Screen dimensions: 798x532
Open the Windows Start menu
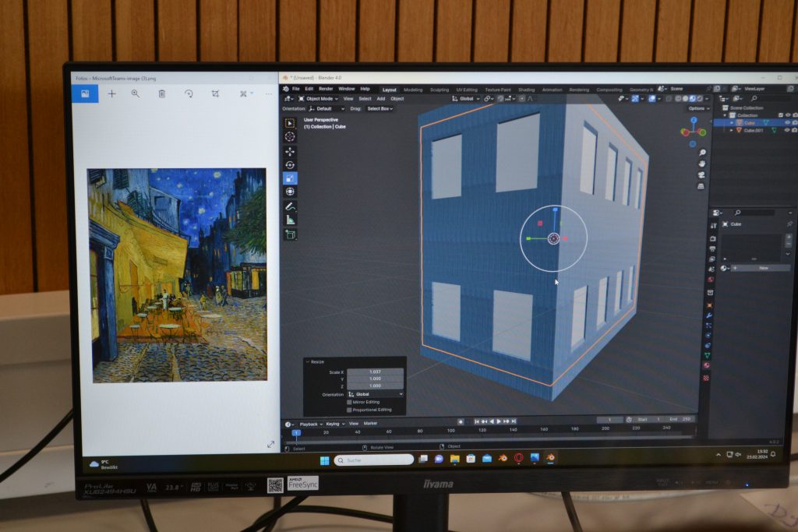325,461
